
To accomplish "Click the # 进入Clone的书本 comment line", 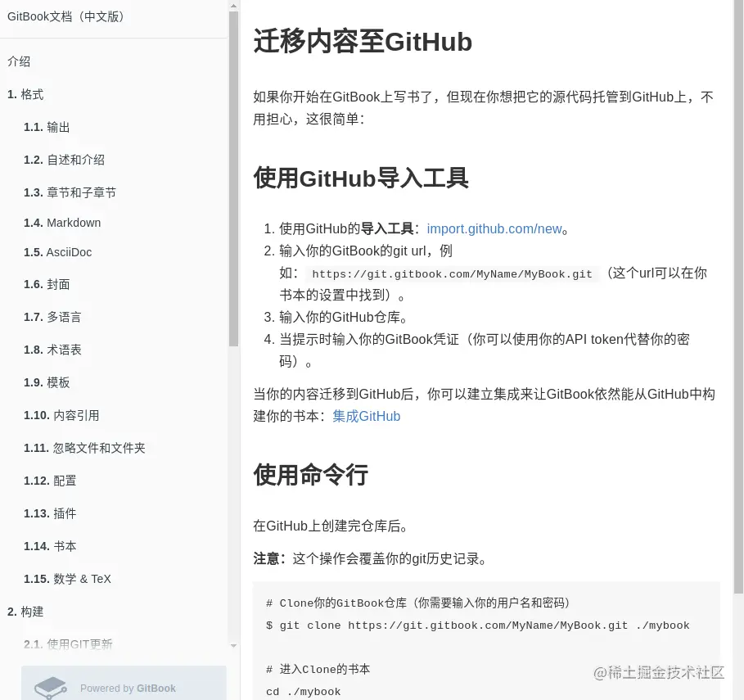I will (x=318, y=670).
